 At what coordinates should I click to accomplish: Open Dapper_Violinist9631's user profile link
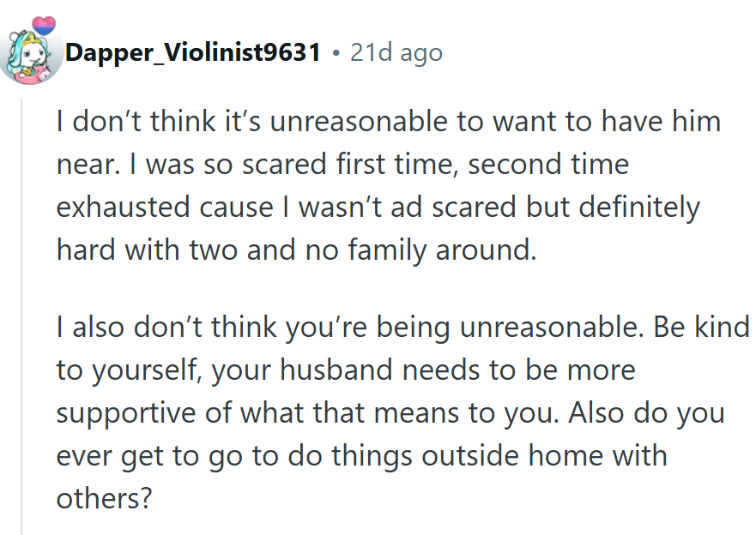(x=193, y=53)
